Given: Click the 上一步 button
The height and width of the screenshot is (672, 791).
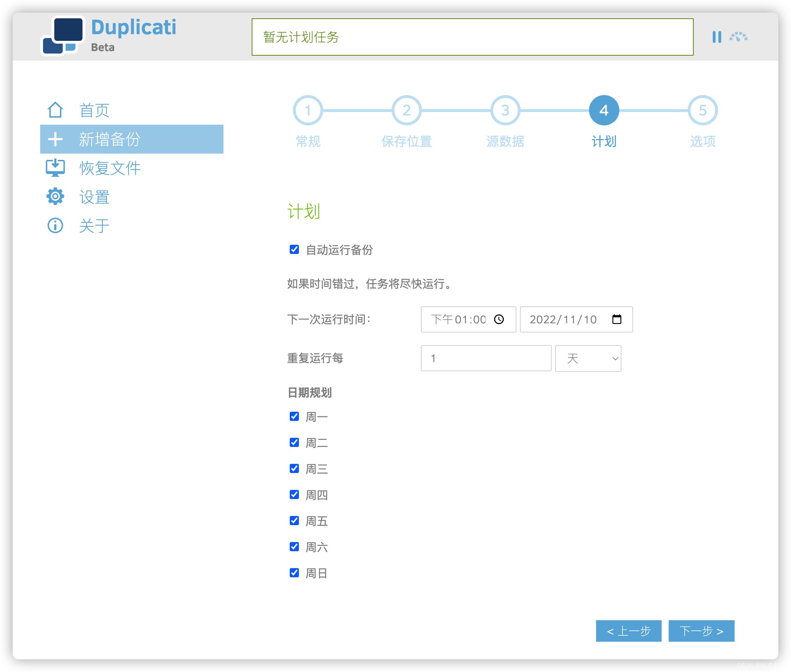Looking at the screenshot, I should pos(628,631).
